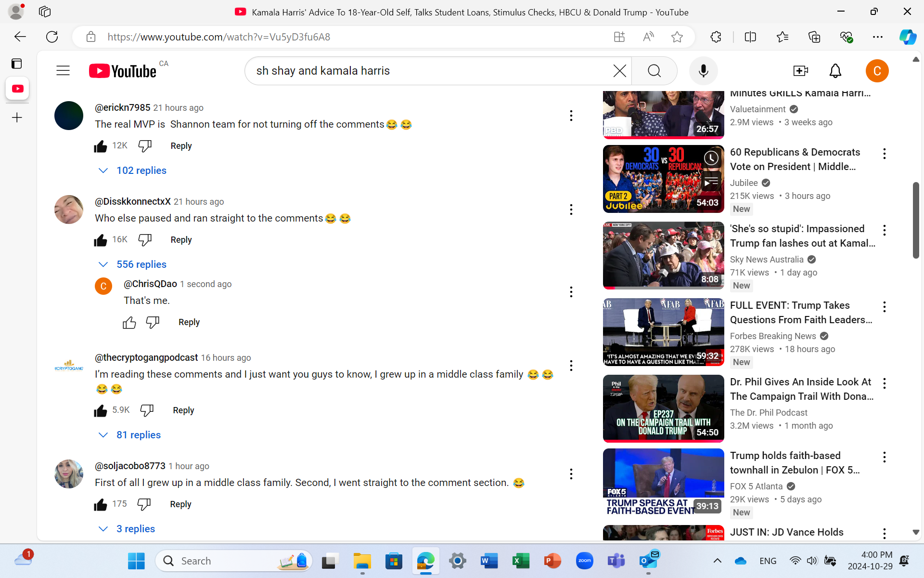
Task: Click the search magnifier button
Action: tap(654, 71)
